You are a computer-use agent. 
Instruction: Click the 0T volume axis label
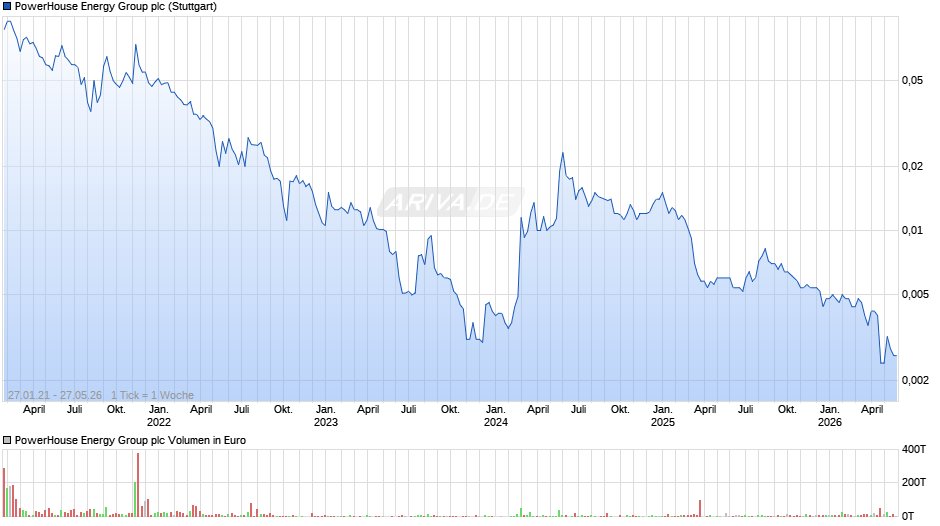[908, 516]
